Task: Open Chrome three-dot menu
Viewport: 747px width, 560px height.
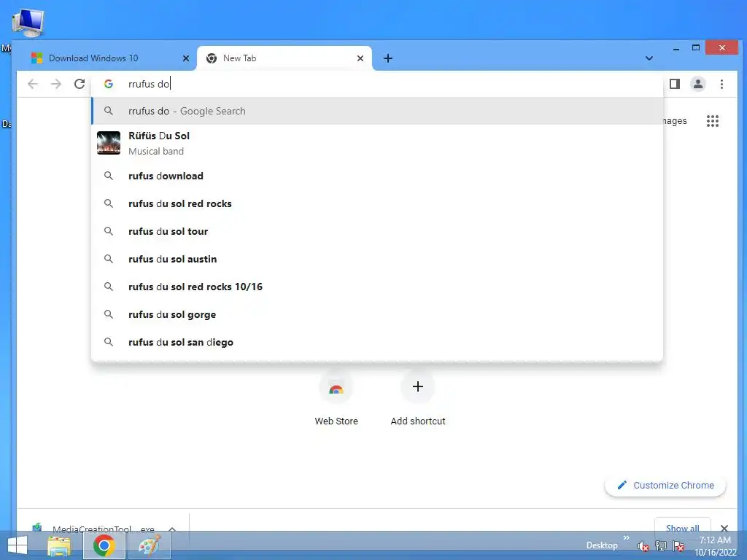Action: [721, 85]
